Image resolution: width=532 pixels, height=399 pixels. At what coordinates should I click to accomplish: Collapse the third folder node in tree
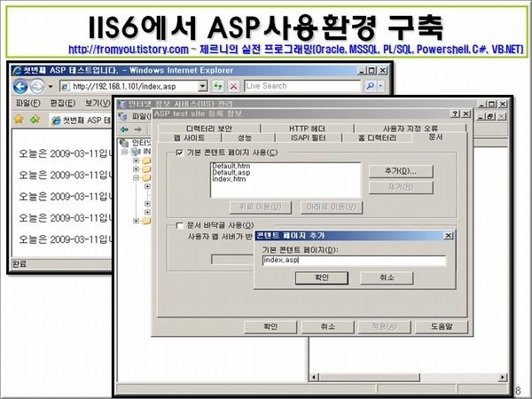pyautogui.click(x=136, y=177)
